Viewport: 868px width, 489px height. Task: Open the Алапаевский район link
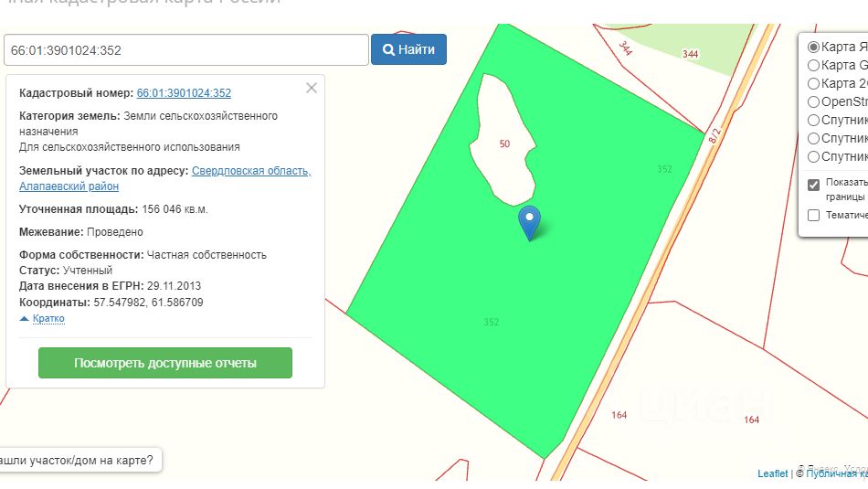pos(69,186)
